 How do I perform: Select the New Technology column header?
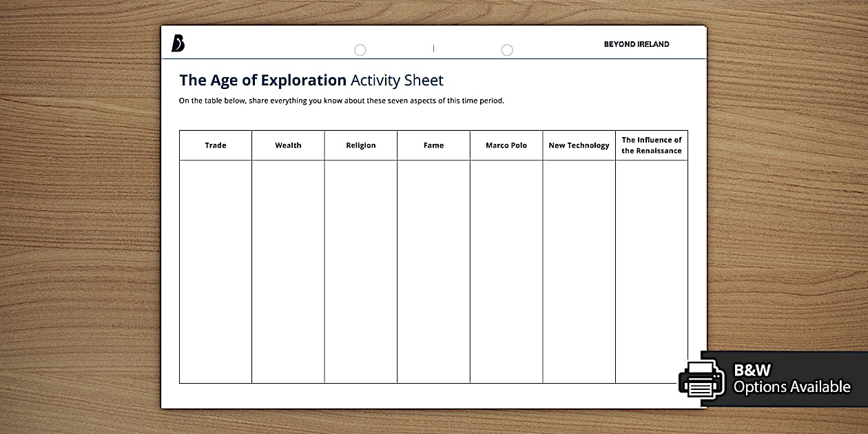point(579,145)
